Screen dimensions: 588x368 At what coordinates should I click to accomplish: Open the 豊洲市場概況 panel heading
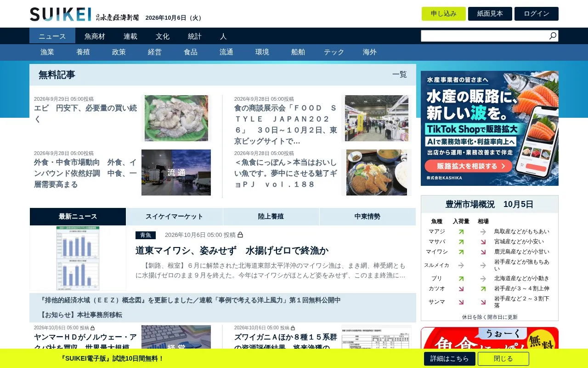pos(490,204)
